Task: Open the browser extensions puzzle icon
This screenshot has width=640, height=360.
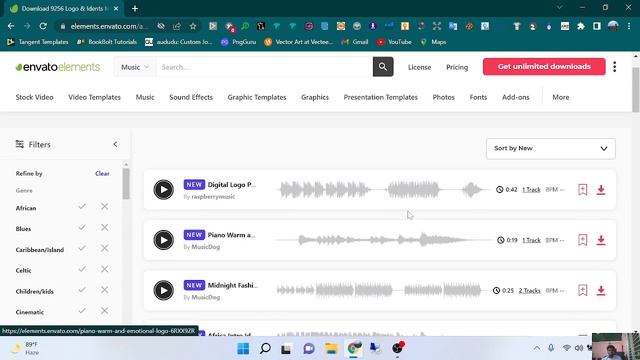Action: click(581, 26)
